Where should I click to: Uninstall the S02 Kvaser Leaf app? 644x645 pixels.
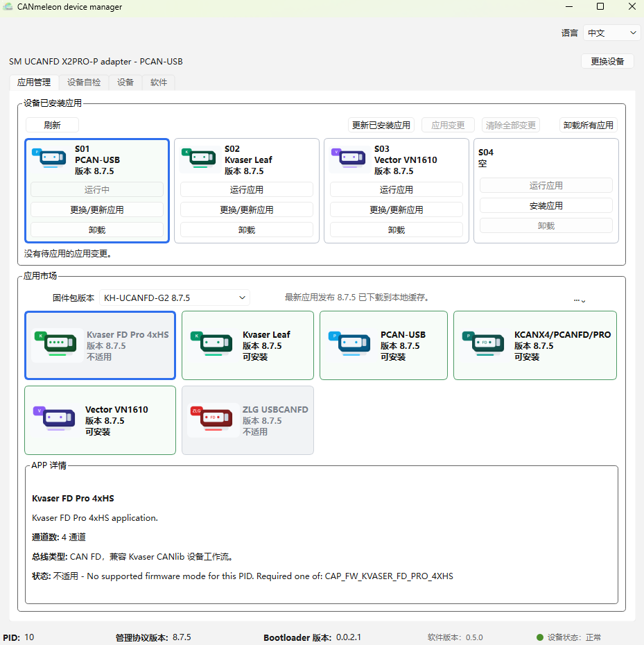(x=247, y=230)
